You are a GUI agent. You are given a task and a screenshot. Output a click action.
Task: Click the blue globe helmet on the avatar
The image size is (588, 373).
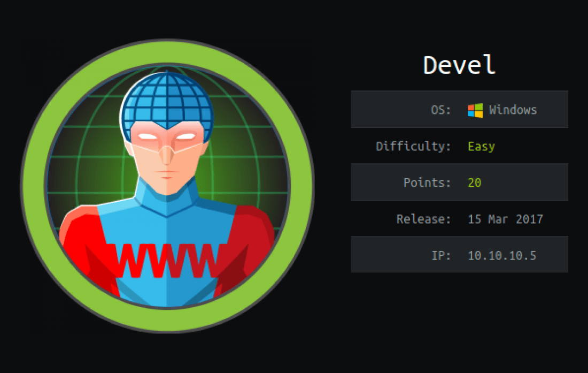click(167, 101)
